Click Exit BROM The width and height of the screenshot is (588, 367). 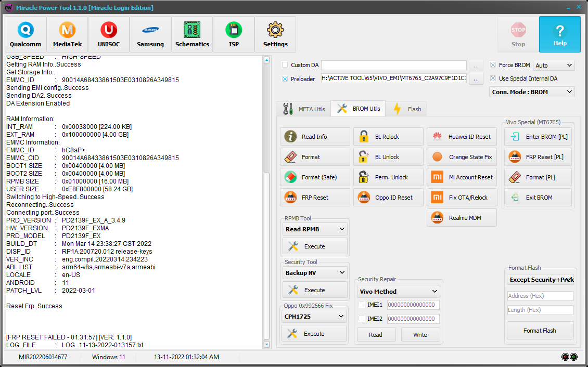(538, 198)
